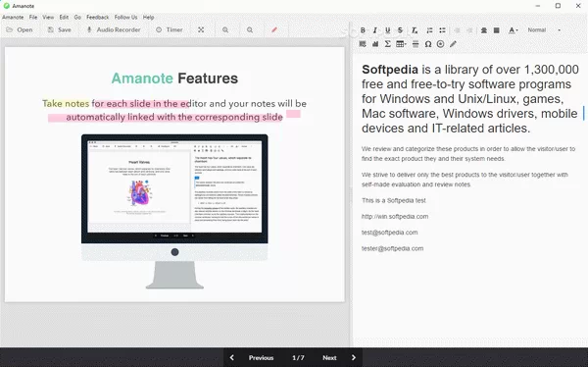Toggle underline formatting
This screenshot has height=367, width=588.
[388, 30]
